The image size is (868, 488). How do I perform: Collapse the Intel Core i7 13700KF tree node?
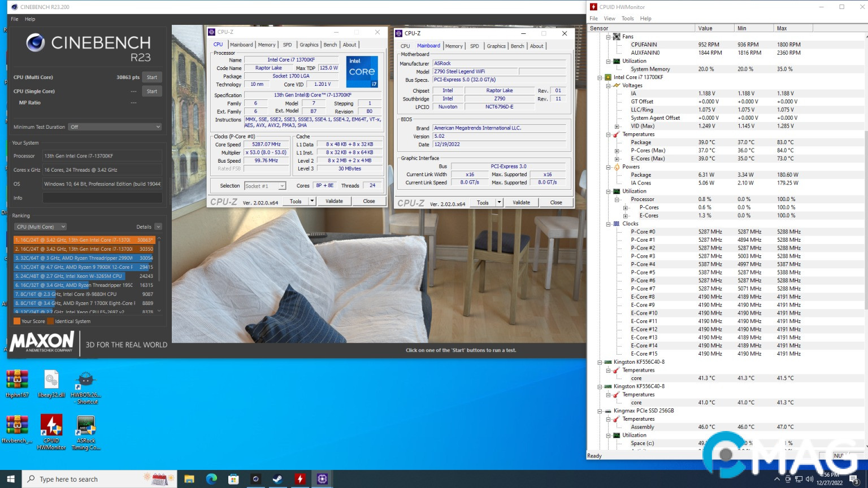(600, 77)
